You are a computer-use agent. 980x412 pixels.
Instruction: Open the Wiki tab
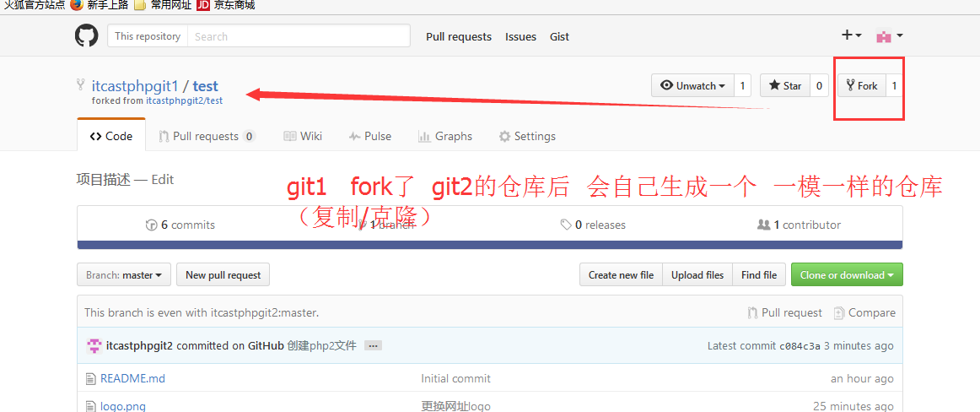[x=303, y=136]
